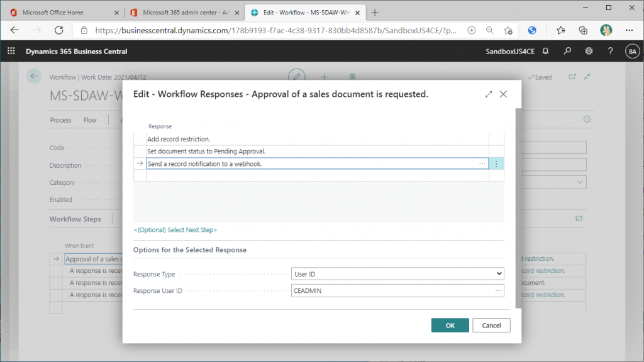Select the arrow marker on webhook row
The image size is (644, 362).
click(x=140, y=163)
